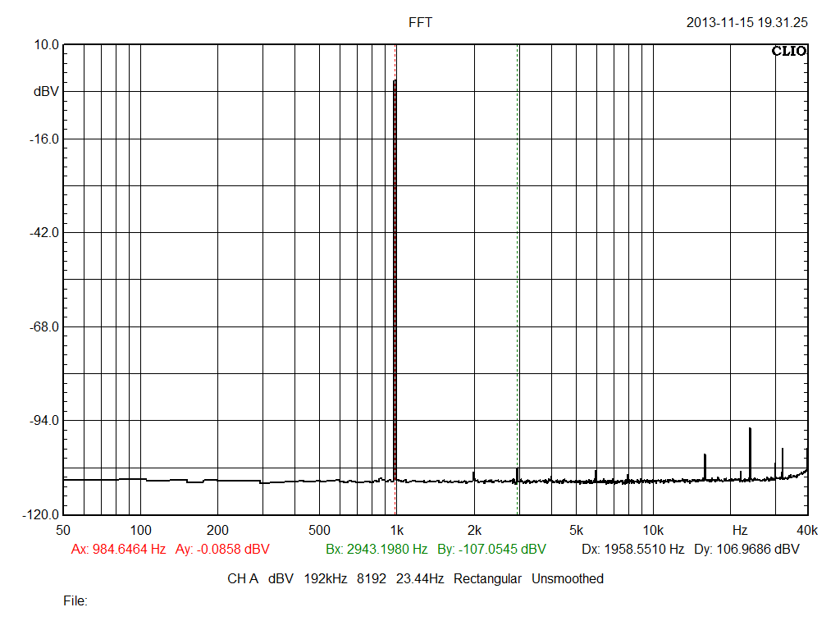Click the CLIO logo in the graph corner
Viewport: 840px width, 630px height.
point(789,52)
